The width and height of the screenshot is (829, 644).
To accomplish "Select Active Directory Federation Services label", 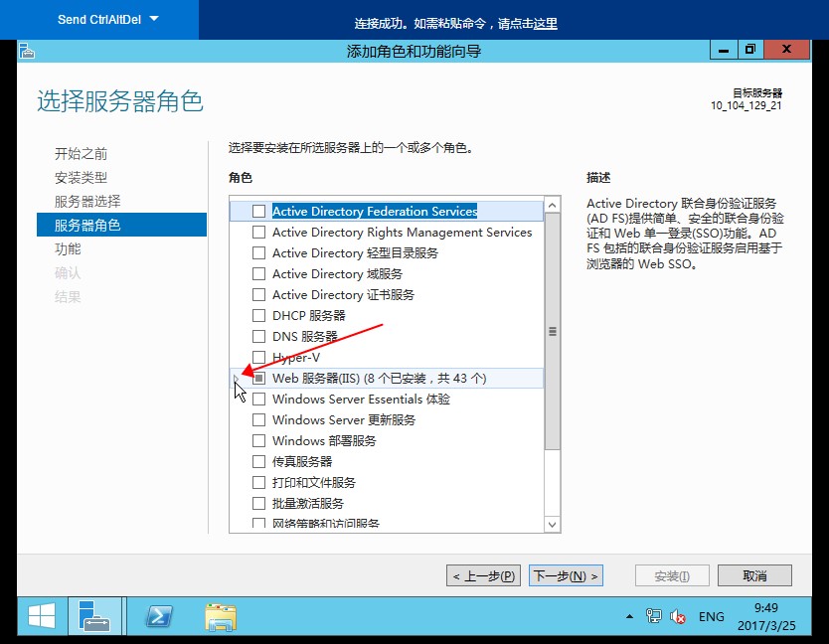I will click(x=375, y=211).
